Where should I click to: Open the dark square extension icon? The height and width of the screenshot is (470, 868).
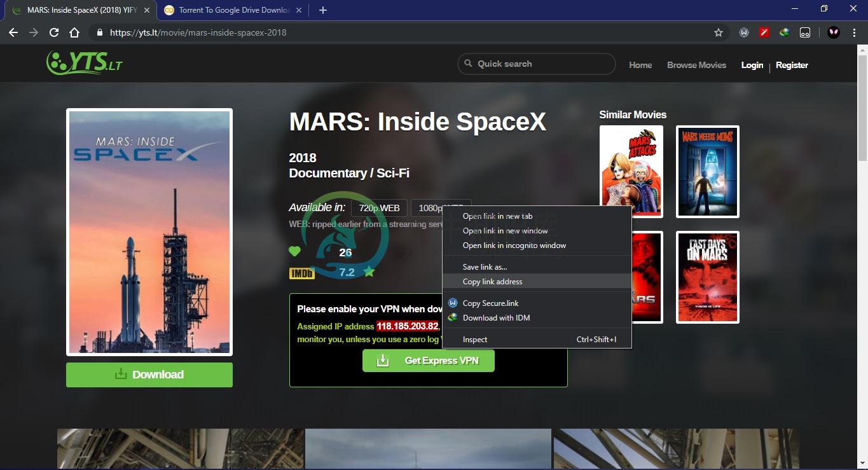pos(805,32)
